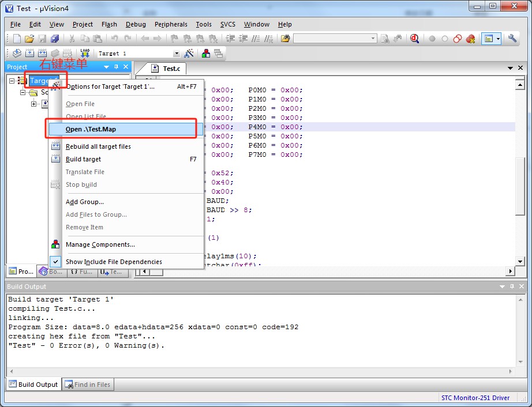This screenshot has height=407, width=532.
Task: Select Open .\Test.Map from context menu
Action: (x=126, y=129)
